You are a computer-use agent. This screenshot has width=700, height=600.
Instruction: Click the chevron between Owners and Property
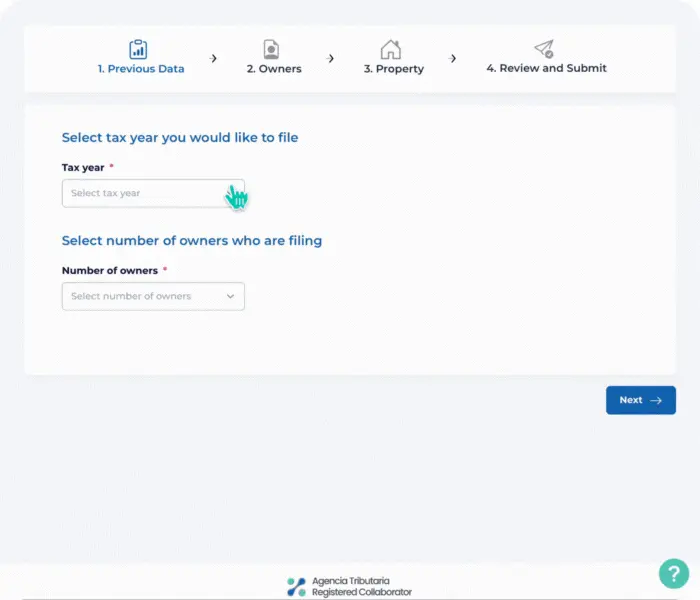pos(331,59)
